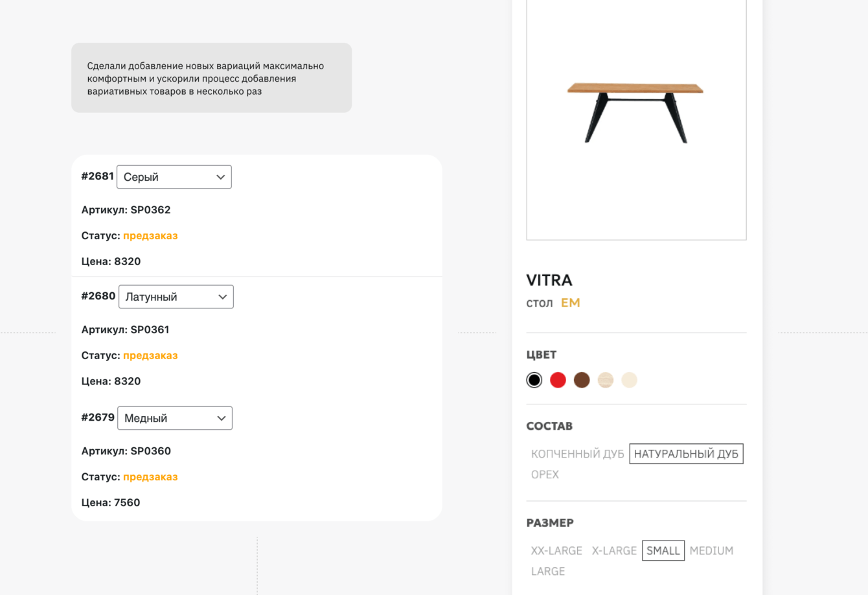Viewport: 868px width, 595px height.
Task: Select Орех material option
Action: (545, 474)
